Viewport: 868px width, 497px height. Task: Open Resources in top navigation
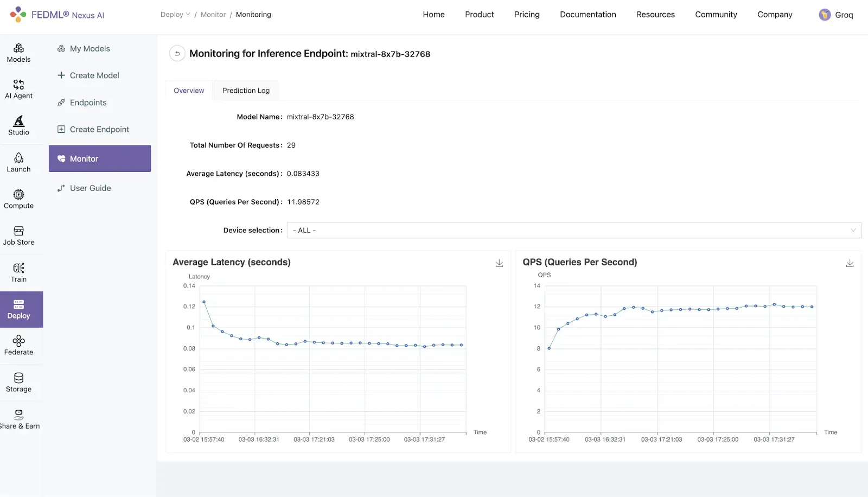(x=655, y=15)
